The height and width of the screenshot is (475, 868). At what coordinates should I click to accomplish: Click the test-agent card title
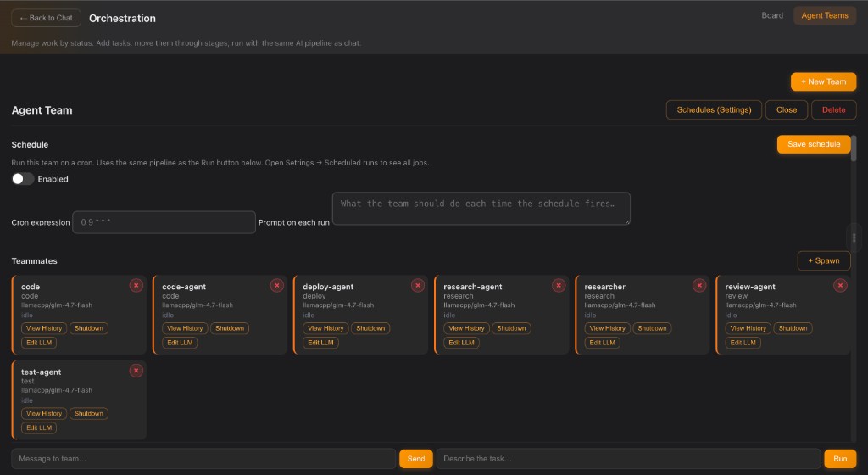pyautogui.click(x=42, y=372)
